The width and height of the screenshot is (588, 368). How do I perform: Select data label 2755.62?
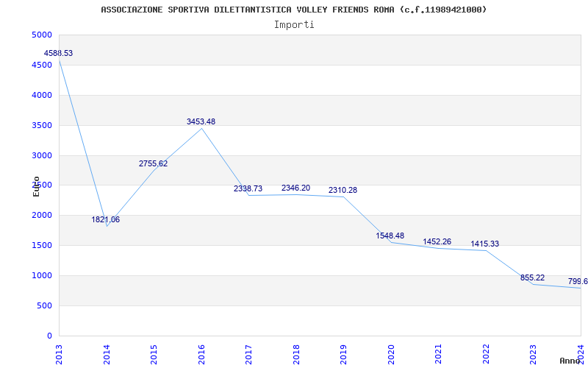tap(154, 163)
